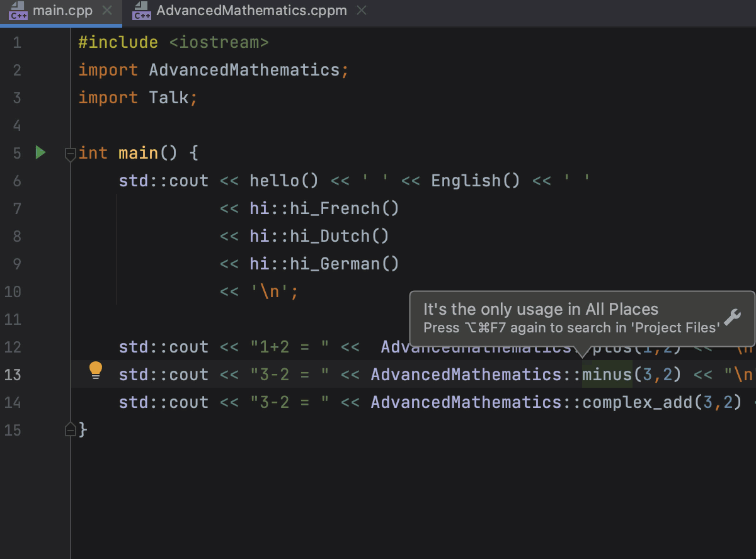Click the C++ module icon on AdvancedMathematics.cppm tab

[x=142, y=11]
